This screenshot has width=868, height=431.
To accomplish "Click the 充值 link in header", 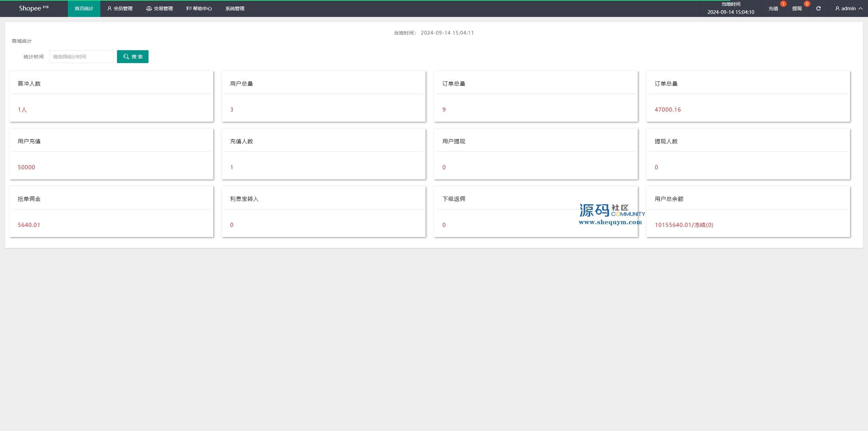I will coord(773,9).
